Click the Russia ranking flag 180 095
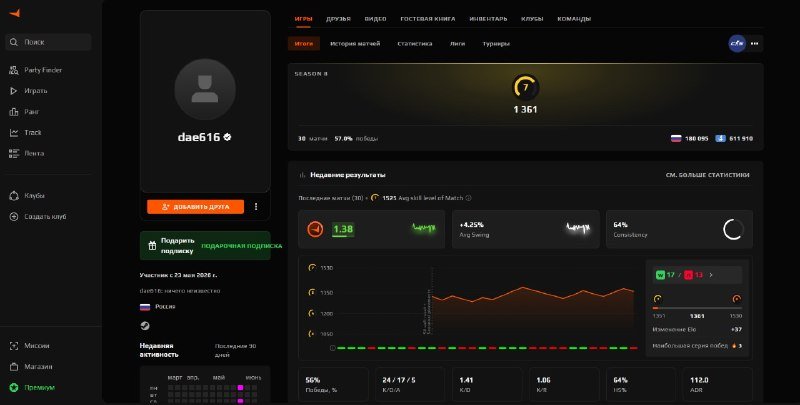The image size is (800, 405). (676, 138)
